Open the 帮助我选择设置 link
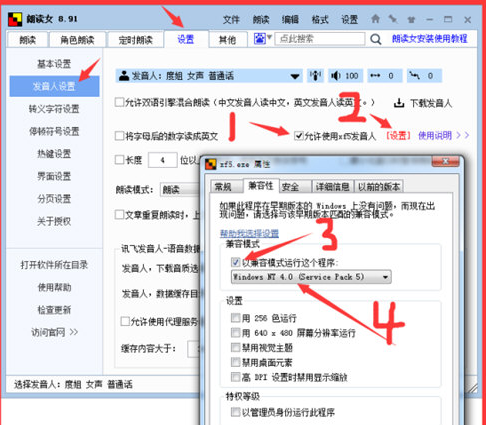 tap(249, 233)
